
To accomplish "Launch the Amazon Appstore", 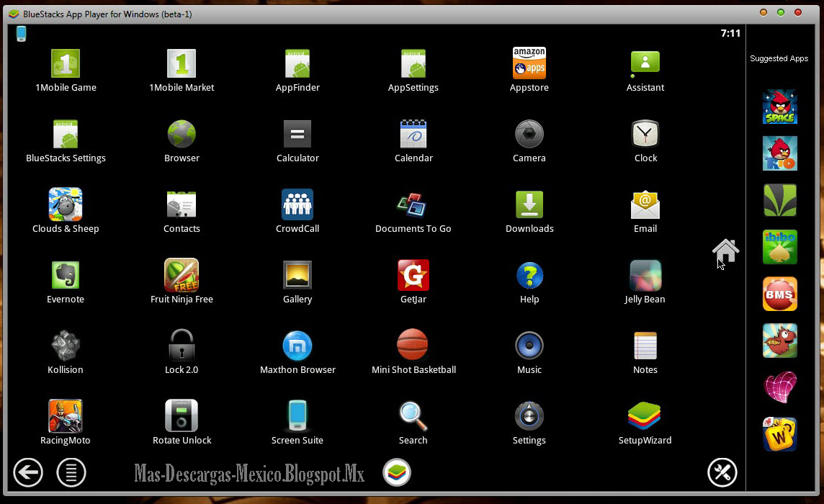I will click(529, 63).
